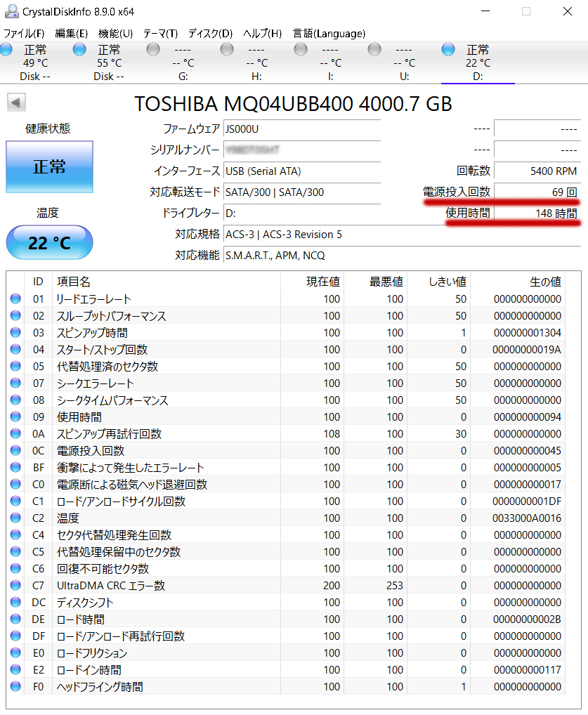Click the 最悪値 column header
Screen dimensions: 588x715
(x=376, y=282)
